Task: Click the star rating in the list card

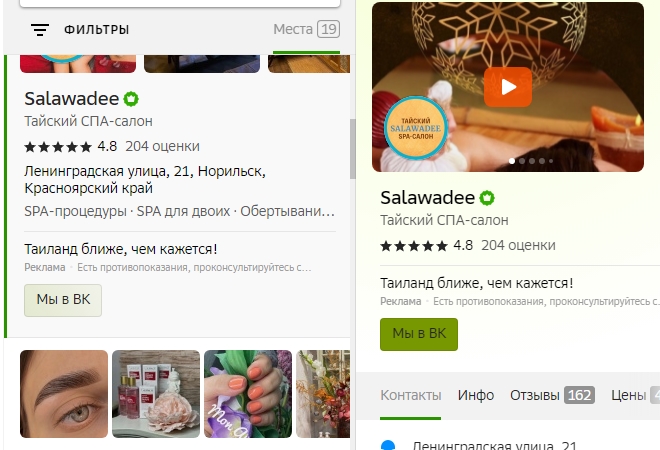Action: (58, 147)
